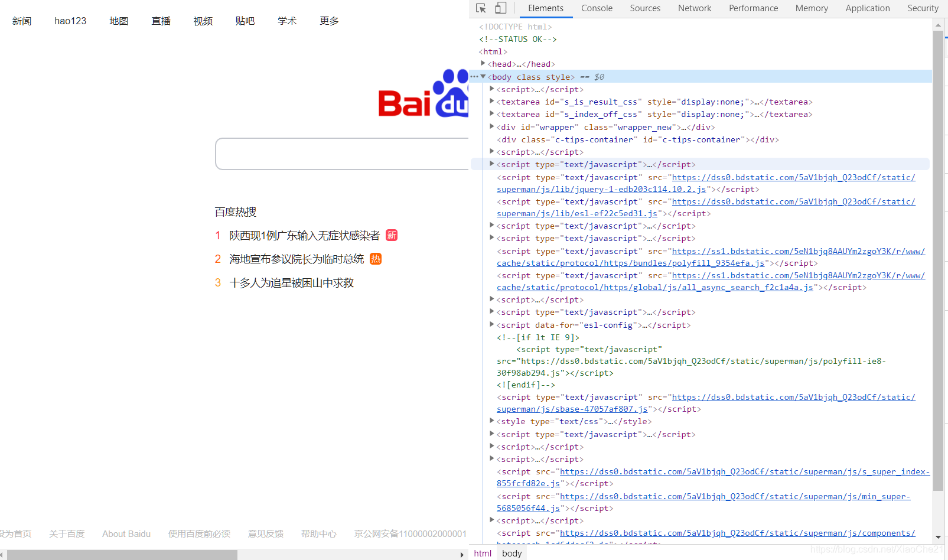Open hot search 海地宣布参议院长为临时总统

[297, 259]
